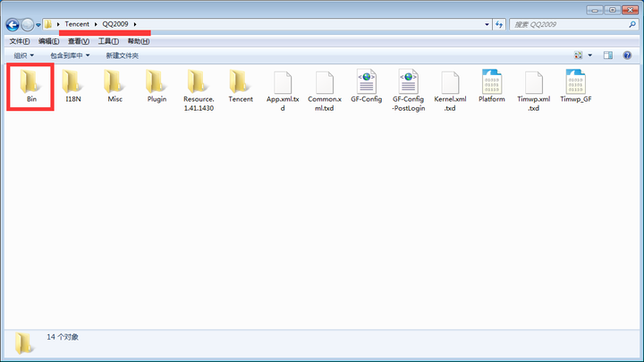Close the Explorer window
Image resolution: width=644 pixels, height=362 pixels.
click(x=630, y=10)
